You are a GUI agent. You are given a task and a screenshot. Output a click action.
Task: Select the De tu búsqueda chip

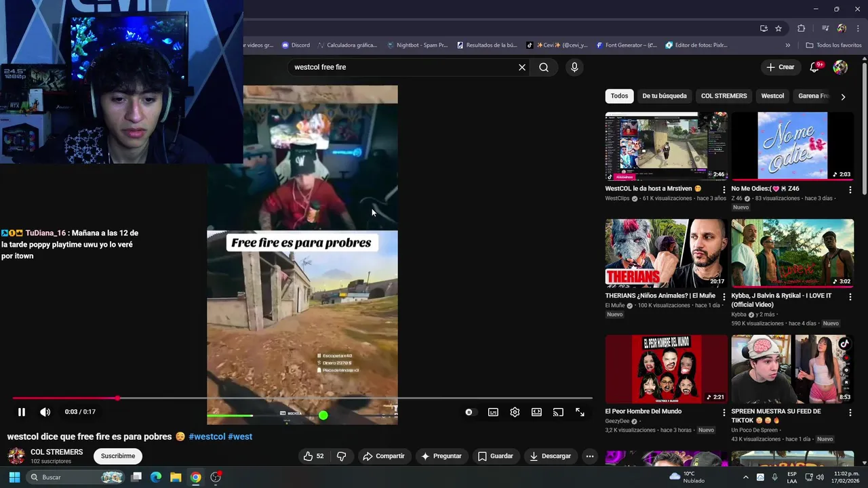pos(665,96)
